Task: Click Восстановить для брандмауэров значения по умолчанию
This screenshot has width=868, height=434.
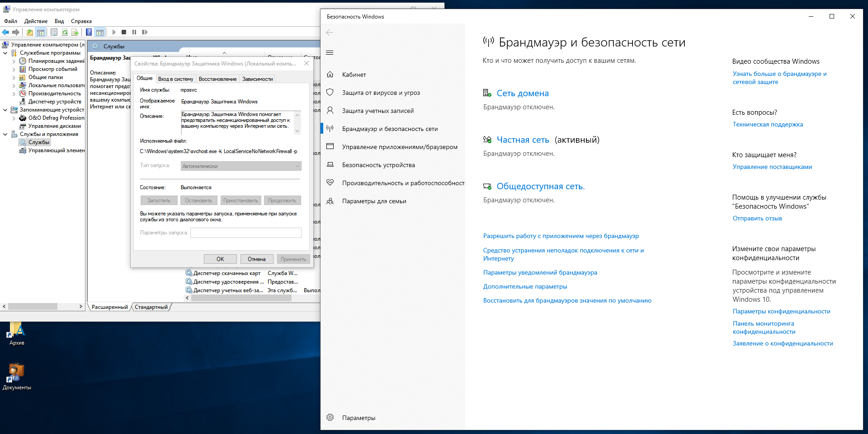Action: click(x=567, y=301)
